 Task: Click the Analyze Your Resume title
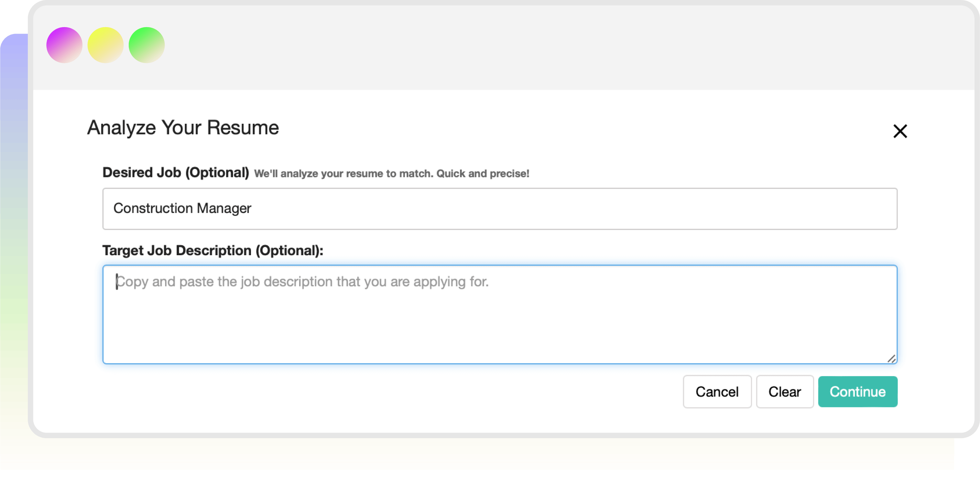coord(183,128)
